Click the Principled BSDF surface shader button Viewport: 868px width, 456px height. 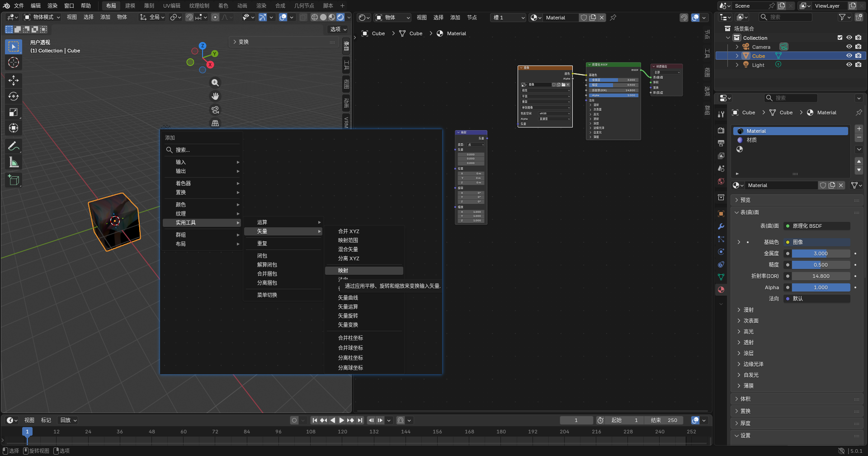[x=817, y=226]
